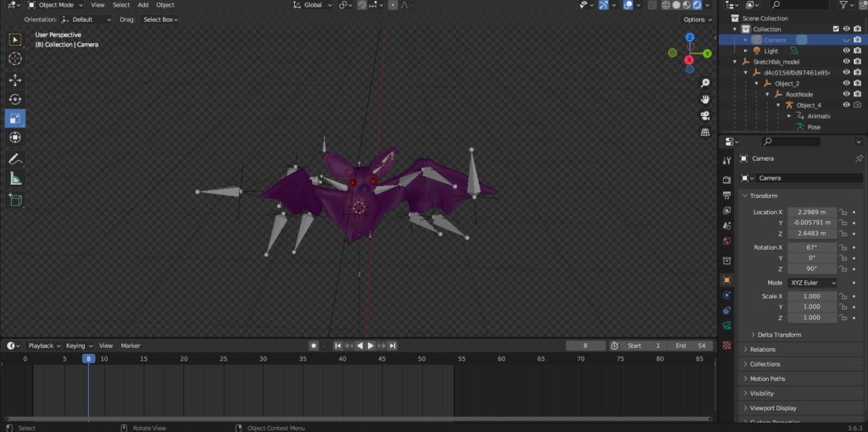The image size is (868, 432).
Task: Click the Options button in viewport
Action: coord(696,19)
